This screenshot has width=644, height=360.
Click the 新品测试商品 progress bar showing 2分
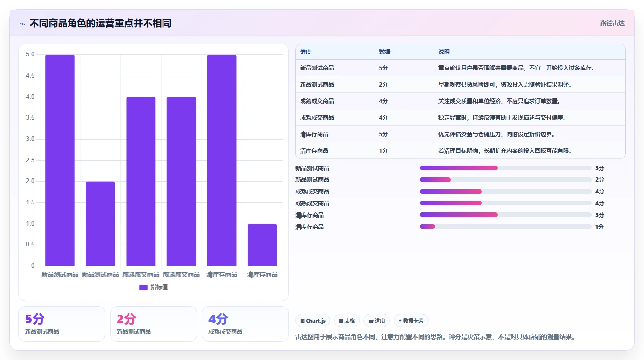click(506, 180)
